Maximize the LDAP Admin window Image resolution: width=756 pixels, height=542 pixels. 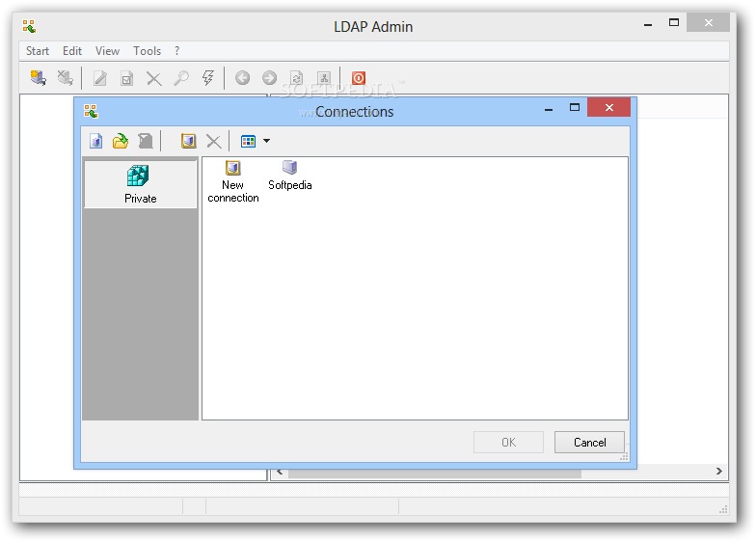point(674,23)
